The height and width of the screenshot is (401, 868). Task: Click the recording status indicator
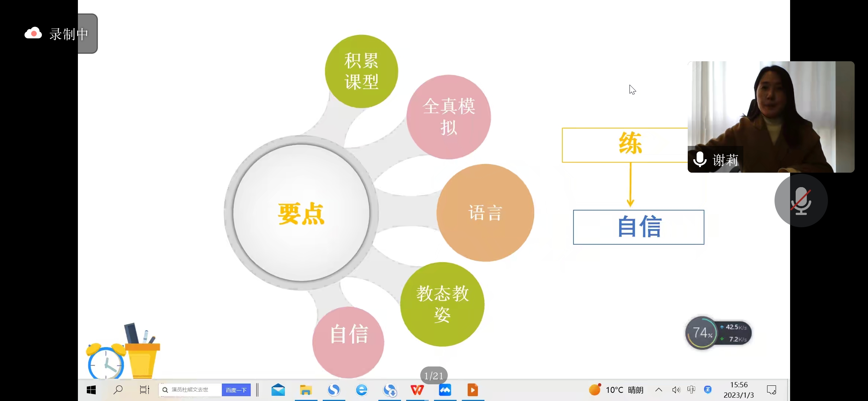[56, 34]
